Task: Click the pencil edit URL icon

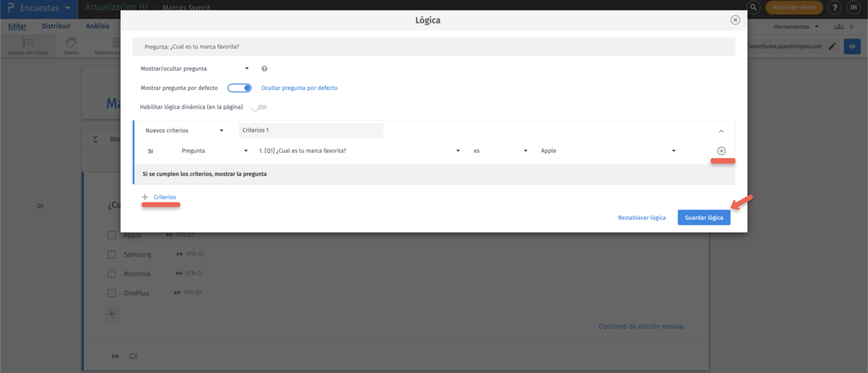Action: [832, 46]
